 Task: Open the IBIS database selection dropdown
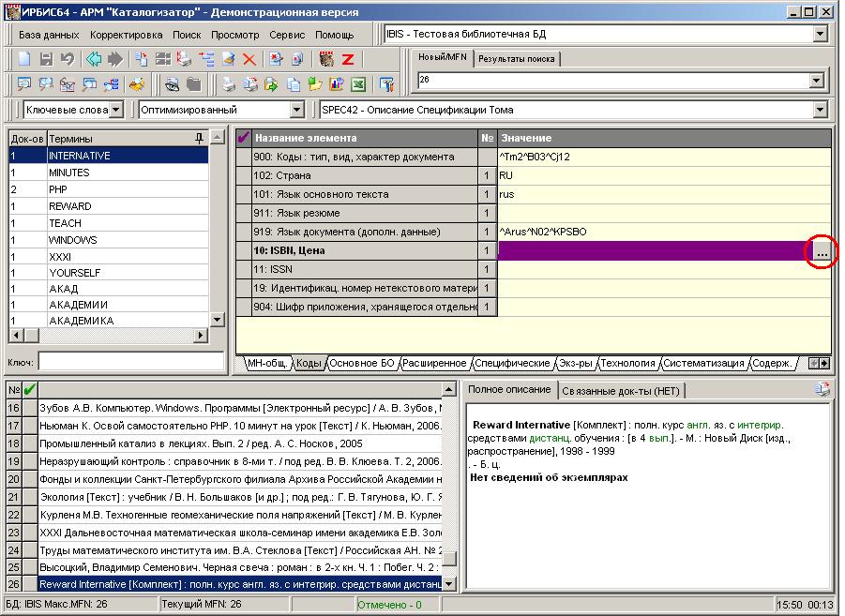821,35
